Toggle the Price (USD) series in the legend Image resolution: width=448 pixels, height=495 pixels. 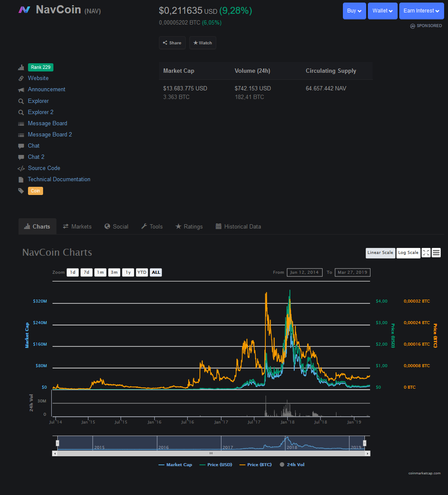point(216,465)
